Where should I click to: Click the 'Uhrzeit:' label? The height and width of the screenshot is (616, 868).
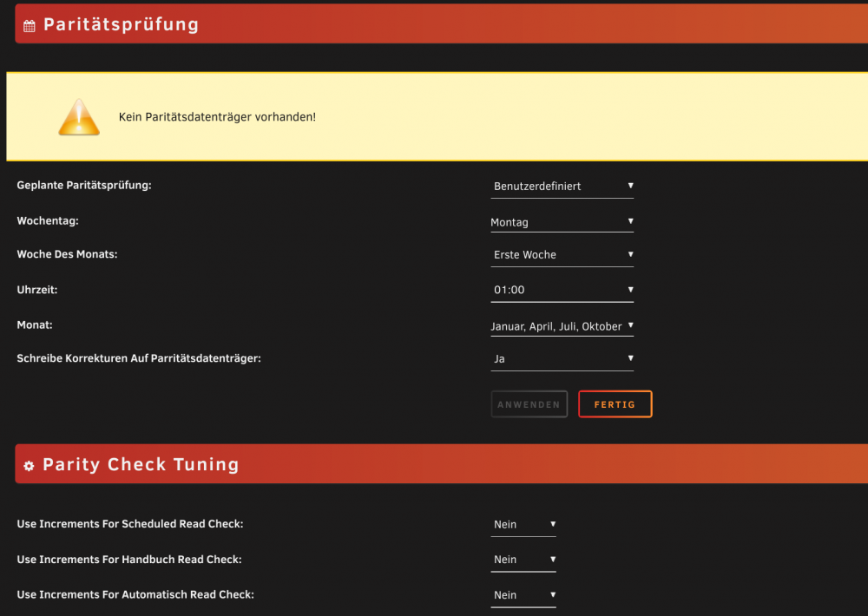click(37, 290)
